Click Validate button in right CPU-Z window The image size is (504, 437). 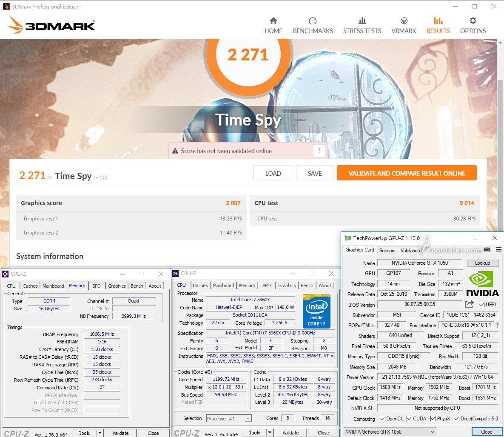tap(290, 432)
